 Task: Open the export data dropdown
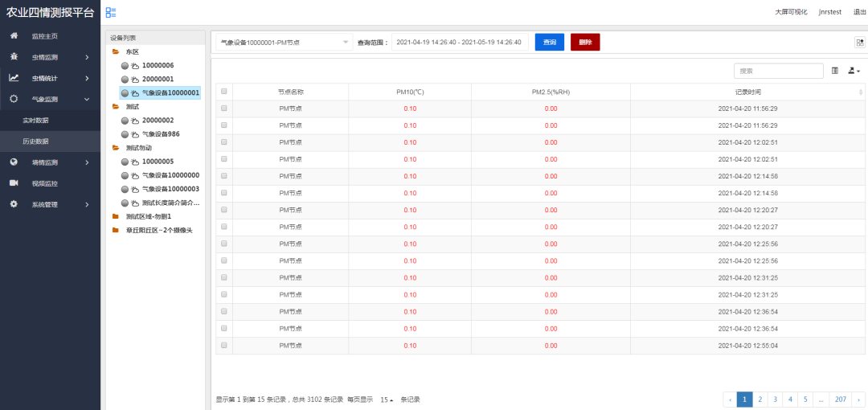tap(854, 72)
